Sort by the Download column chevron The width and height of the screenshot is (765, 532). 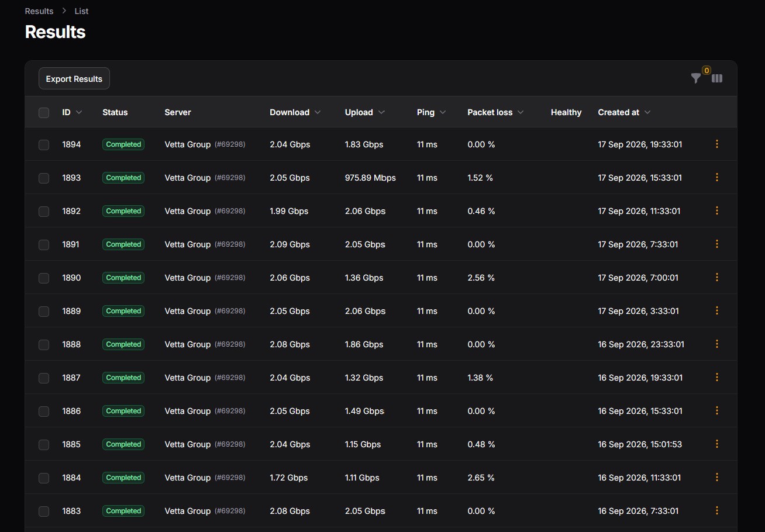[318, 112]
